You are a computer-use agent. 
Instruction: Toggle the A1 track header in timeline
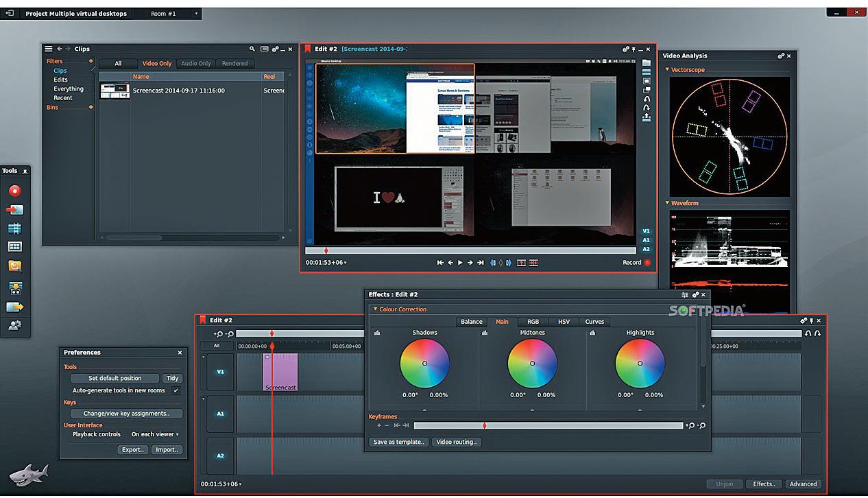point(220,414)
